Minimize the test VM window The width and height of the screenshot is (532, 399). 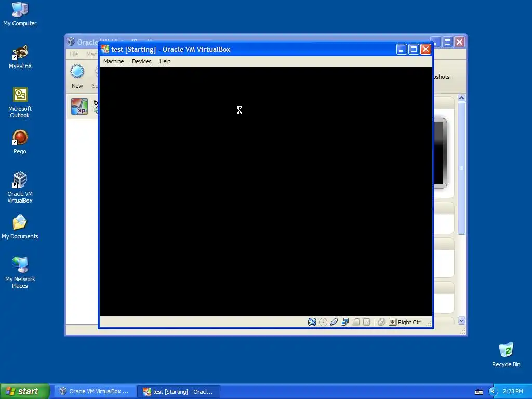tap(402, 49)
